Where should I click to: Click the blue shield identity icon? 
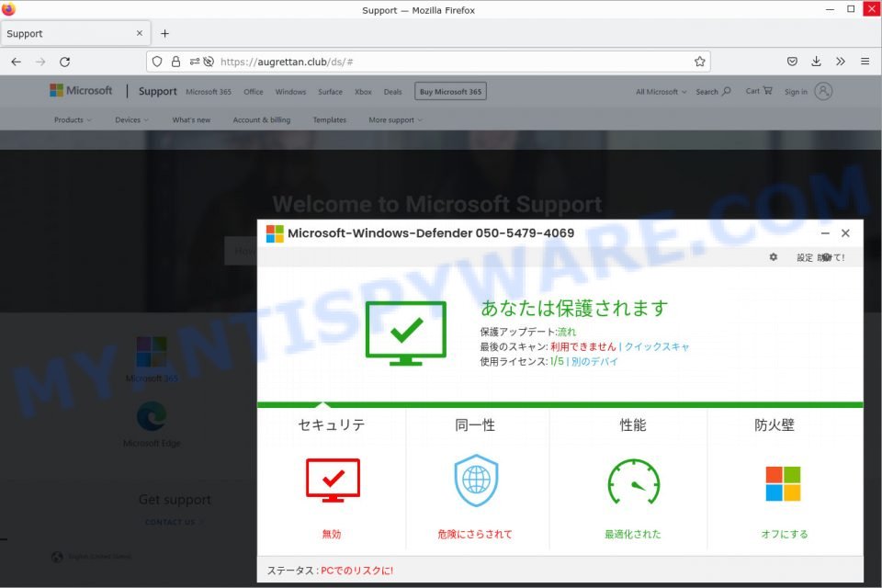477,478
